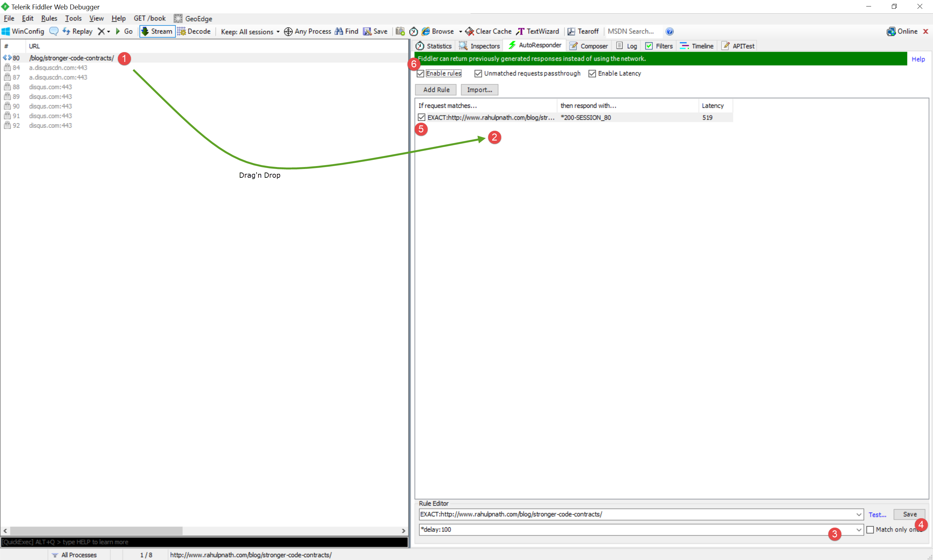Close the toolbar with red X

tap(926, 31)
